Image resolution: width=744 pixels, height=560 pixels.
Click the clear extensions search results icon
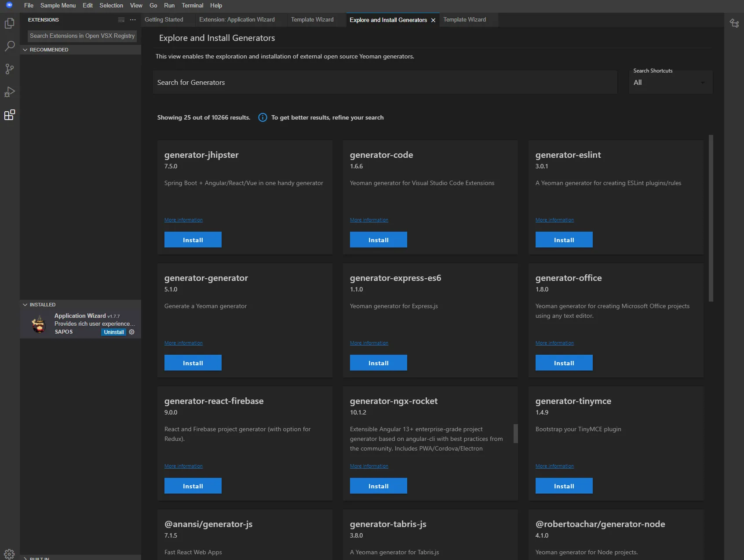(121, 20)
